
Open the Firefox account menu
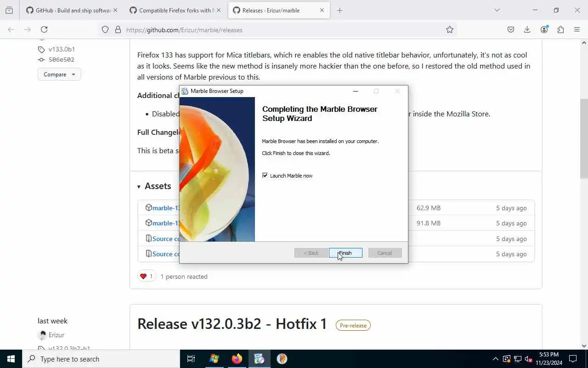tap(544, 29)
